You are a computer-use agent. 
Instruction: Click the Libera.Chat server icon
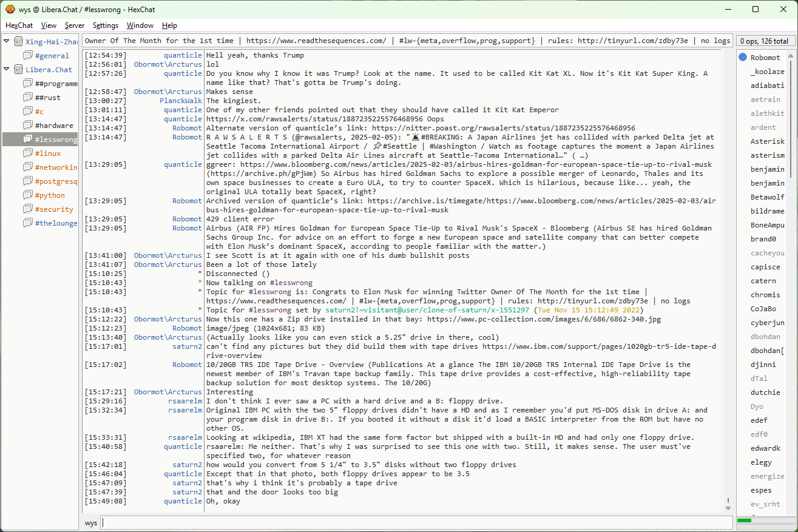18,70
